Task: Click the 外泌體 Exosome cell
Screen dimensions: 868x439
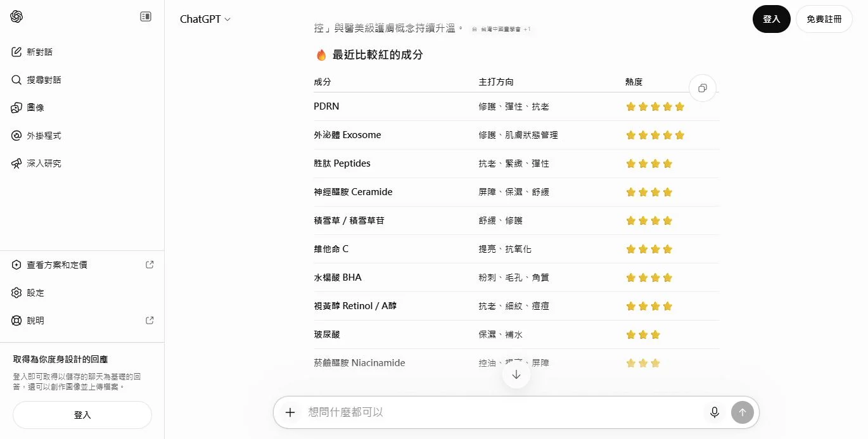Action: pyautogui.click(x=347, y=135)
